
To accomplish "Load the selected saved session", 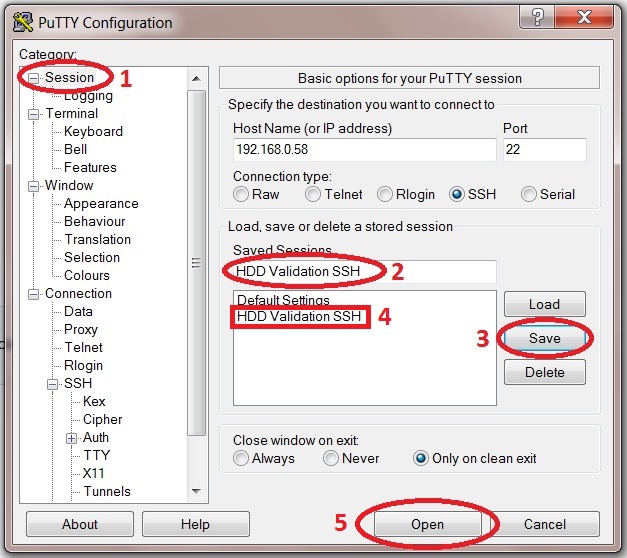I will 544,304.
